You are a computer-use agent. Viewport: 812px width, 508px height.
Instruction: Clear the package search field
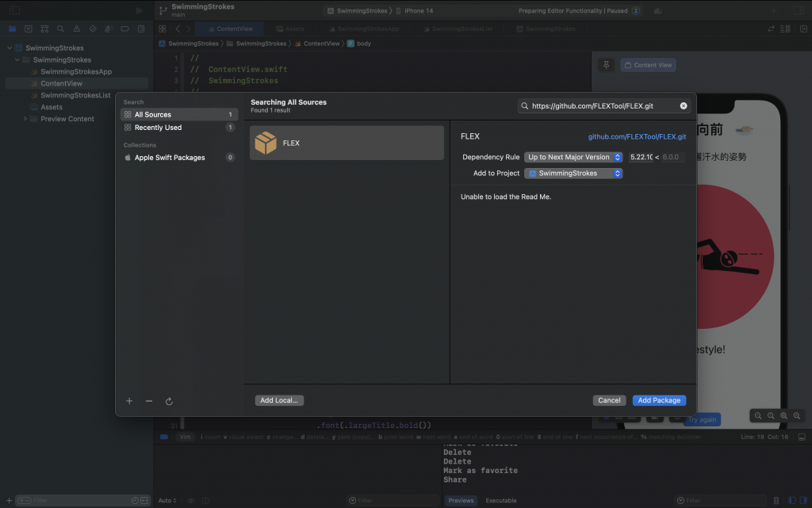tap(684, 105)
